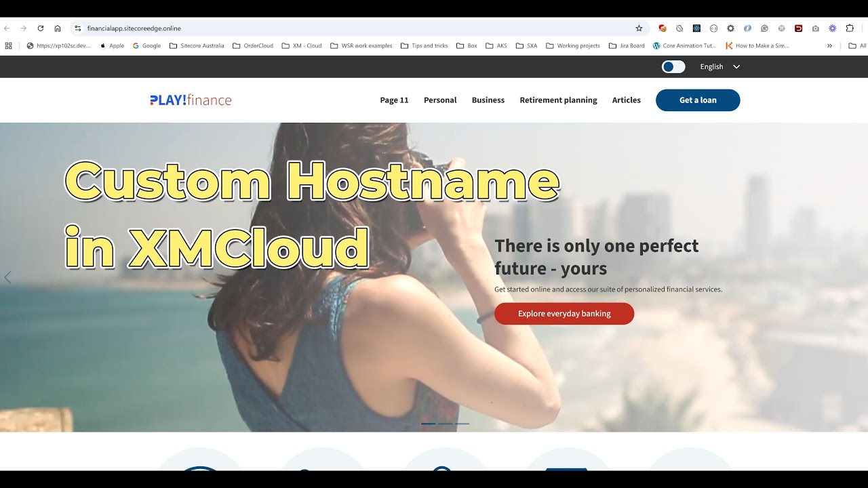Click the PLAY!finance logo
Viewport: 868px width, 488px height.
click(x=191, y=100)
